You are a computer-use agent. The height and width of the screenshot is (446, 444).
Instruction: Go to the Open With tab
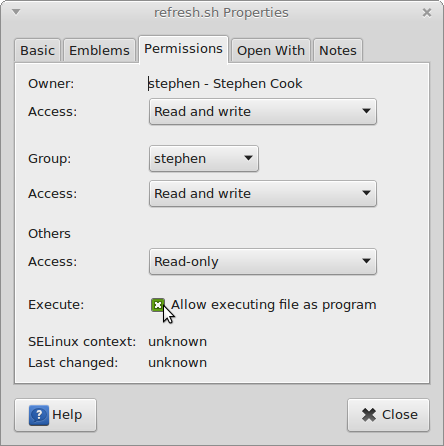pyautogui.click(x=271, y=50)
